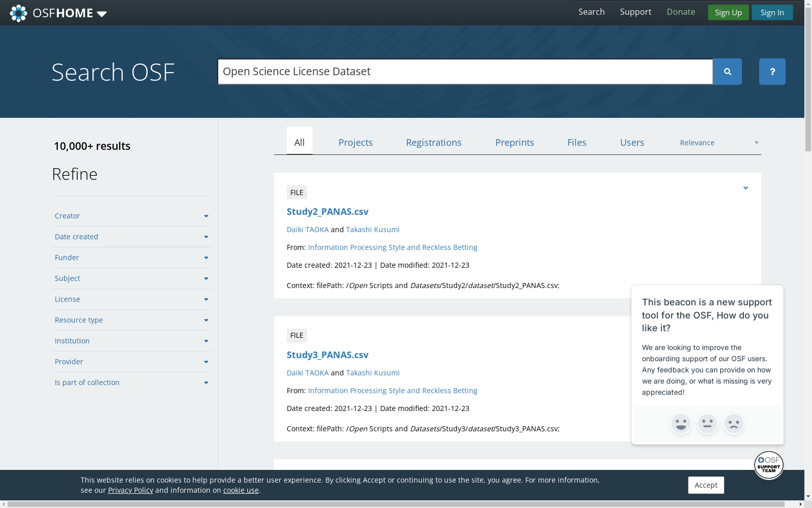Click the Study3_PANAS.csv context file path text
The width and height of the screenshot is (812, 508).
(423, 429)
